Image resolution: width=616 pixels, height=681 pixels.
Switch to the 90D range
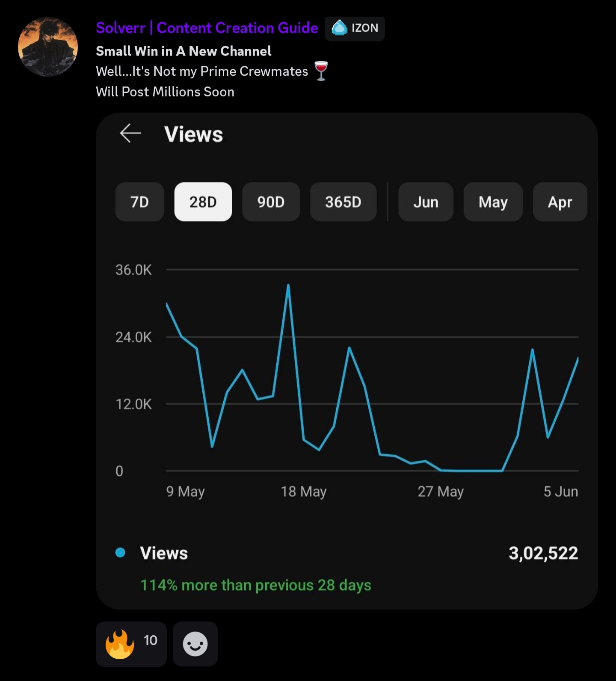pos(271,202)
